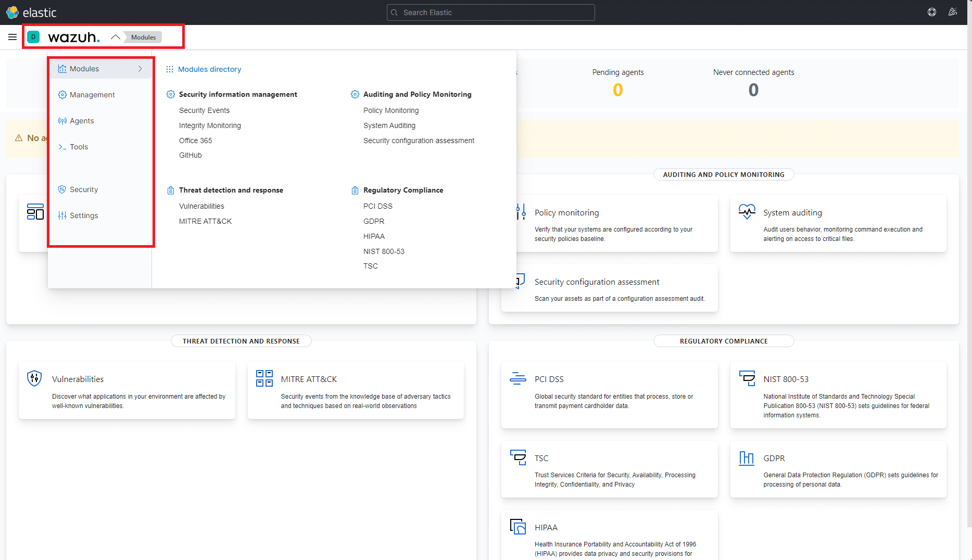
Task: Open the GDPR card
Action: pos(838,469)
